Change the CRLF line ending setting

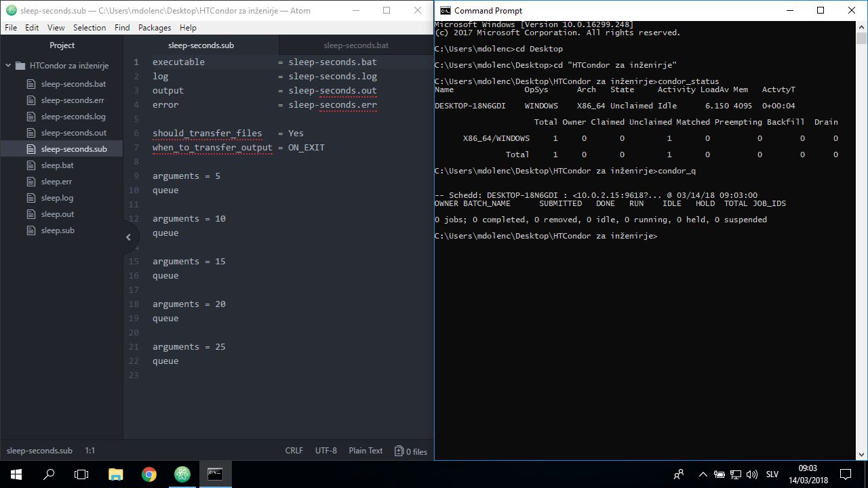click(294, 451)
